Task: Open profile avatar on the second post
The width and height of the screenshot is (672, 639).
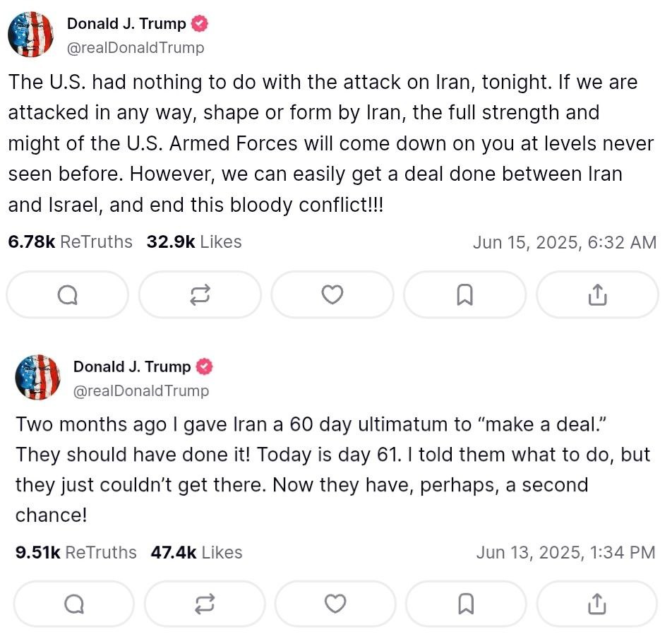Action: [37, 378]
